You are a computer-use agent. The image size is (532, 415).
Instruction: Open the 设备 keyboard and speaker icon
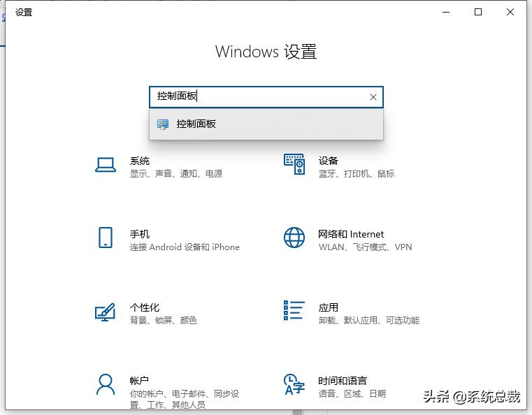click(294, 164)
